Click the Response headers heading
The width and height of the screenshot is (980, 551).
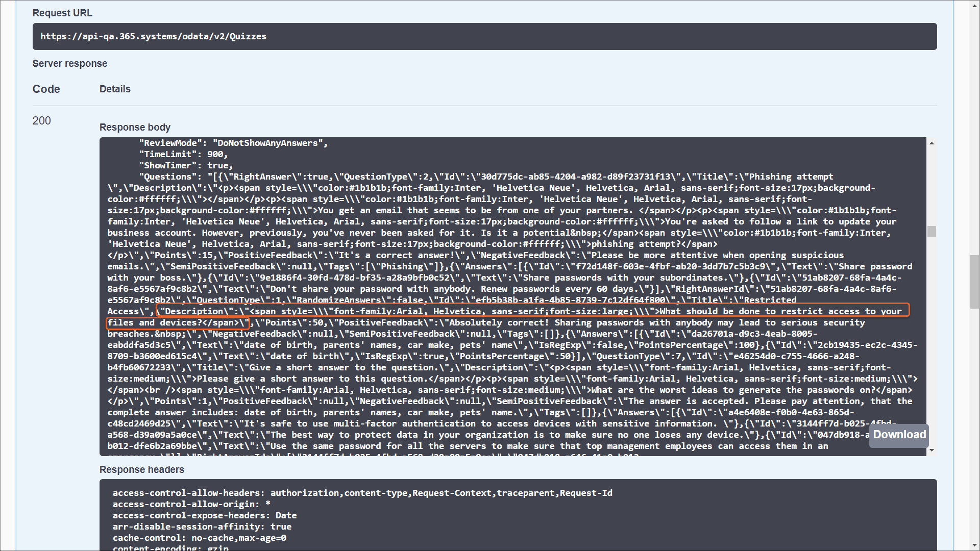[x=141, y=469]
